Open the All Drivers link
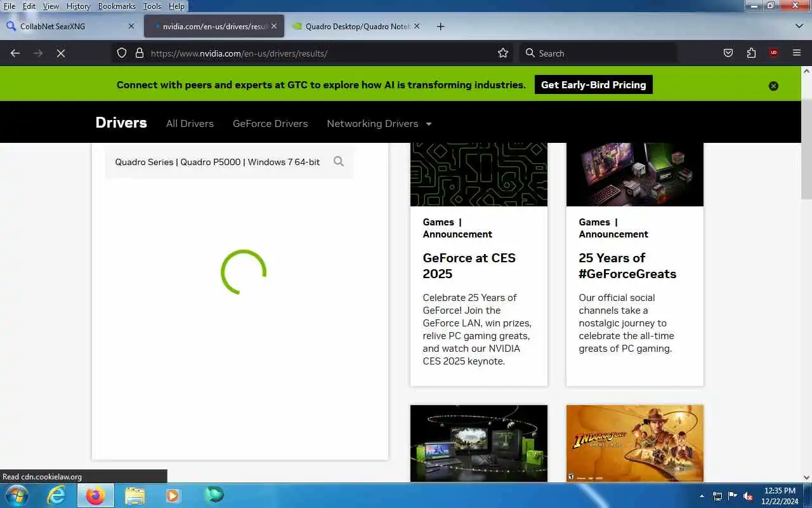 [190, 123]
